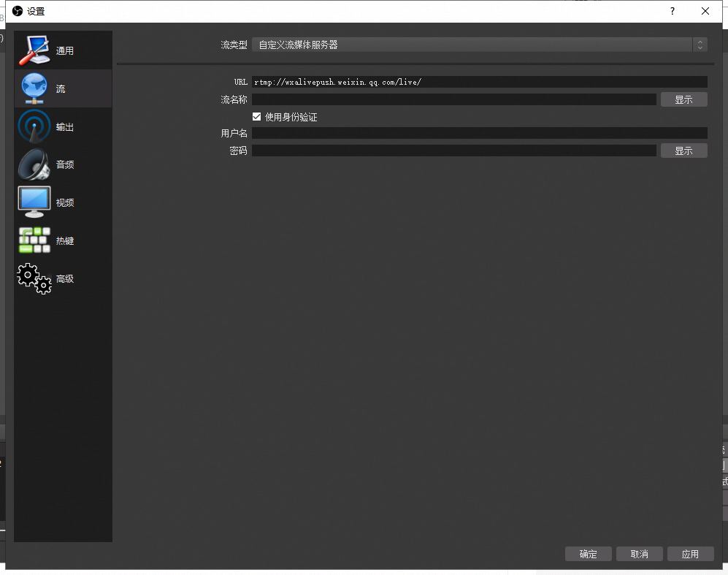Close the settings dialog window
728x575 pixels.
[705, 11]
